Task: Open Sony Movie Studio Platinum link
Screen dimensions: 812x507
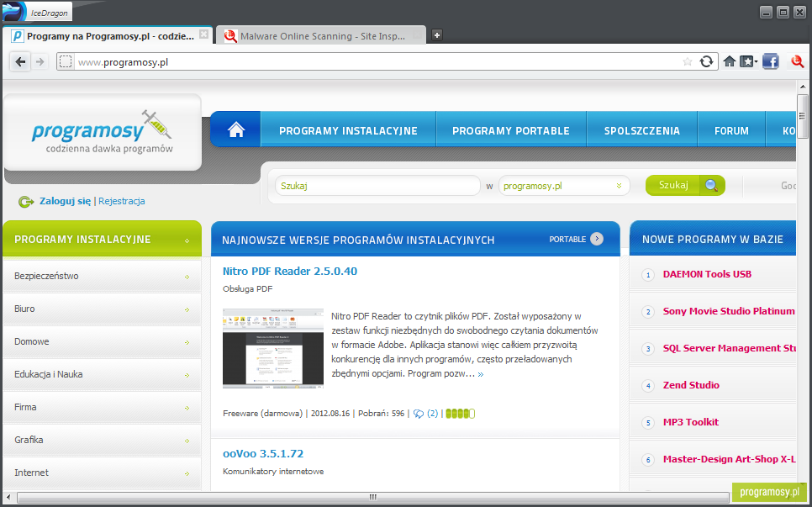Action: tap(729, 311)
